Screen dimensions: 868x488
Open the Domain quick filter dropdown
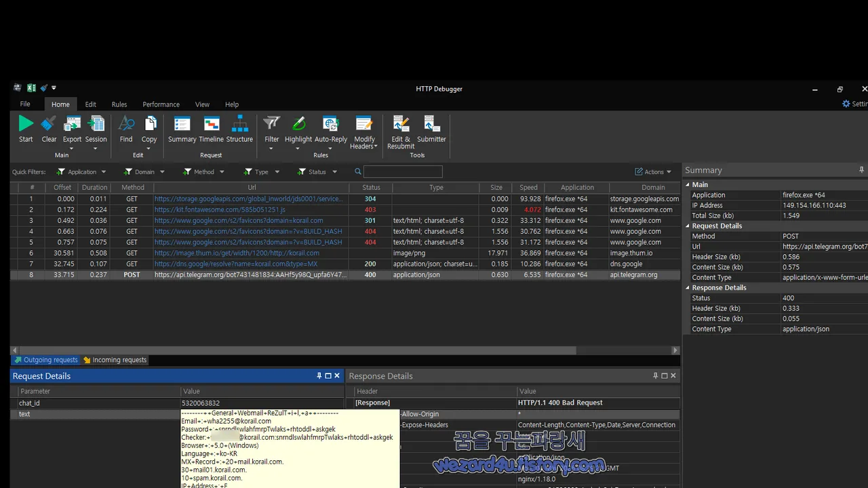(x=144, y=172)
